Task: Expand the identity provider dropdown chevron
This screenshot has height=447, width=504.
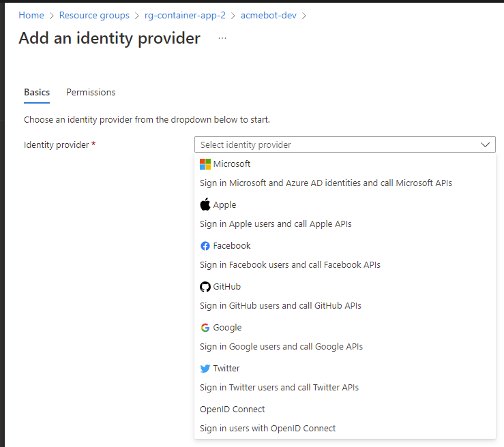Action: tap(485, 144)
